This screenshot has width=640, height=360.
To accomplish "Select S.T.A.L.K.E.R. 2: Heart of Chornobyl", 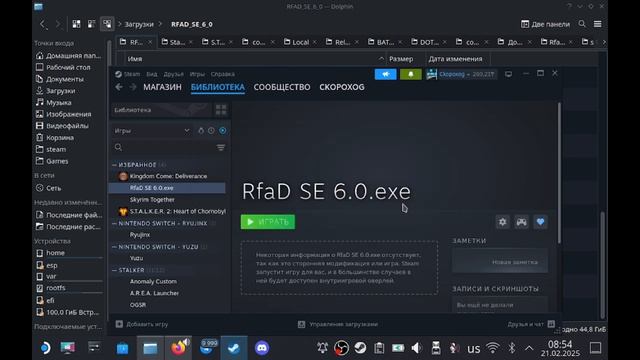I will 167,211.
